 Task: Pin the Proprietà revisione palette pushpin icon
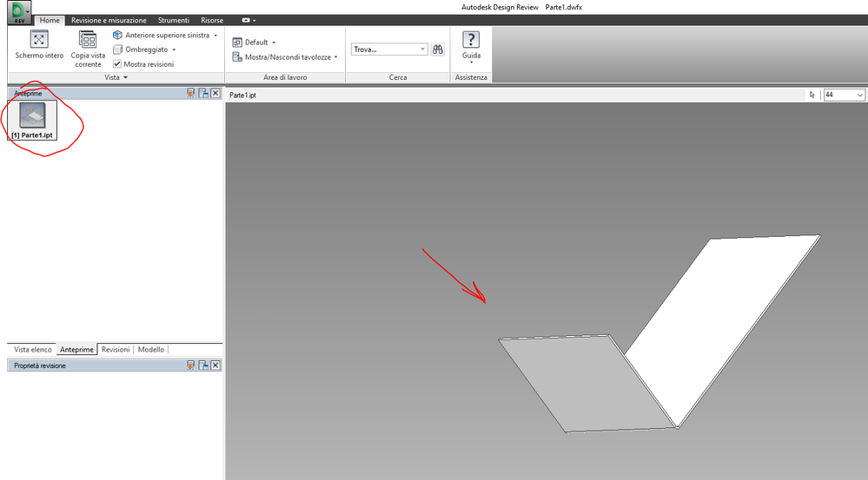click(190, 365)
